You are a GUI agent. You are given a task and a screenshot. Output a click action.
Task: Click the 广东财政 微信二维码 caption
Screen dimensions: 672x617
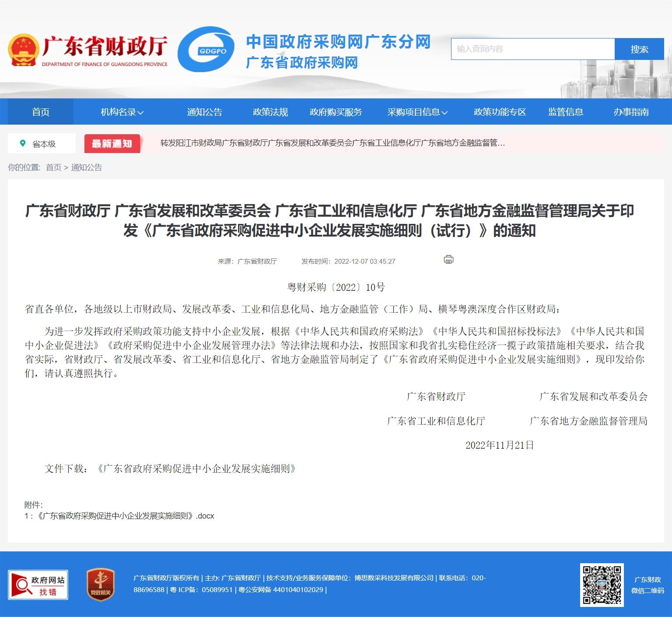pyautogui.click(x=647, y=585)
